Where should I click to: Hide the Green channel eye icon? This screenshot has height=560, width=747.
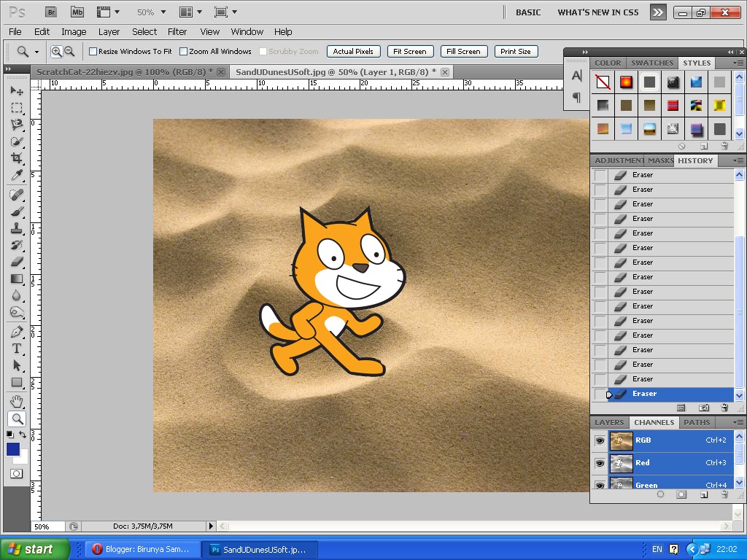pos(600,485)
